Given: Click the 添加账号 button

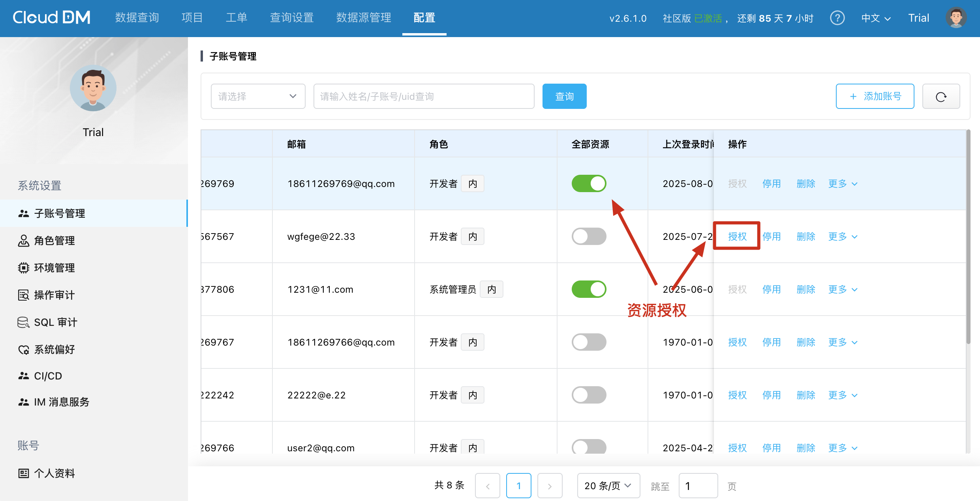Looking at the screenshot, I should 875,97.
